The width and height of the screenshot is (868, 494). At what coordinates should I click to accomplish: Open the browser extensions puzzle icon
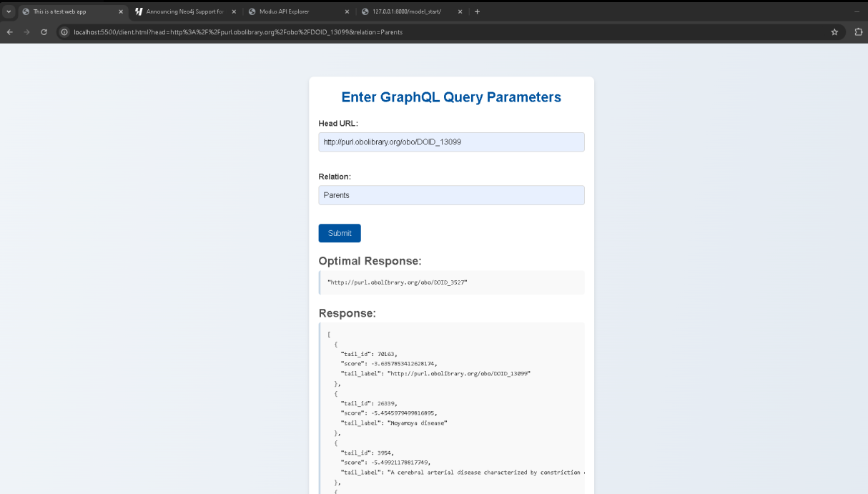859,32
